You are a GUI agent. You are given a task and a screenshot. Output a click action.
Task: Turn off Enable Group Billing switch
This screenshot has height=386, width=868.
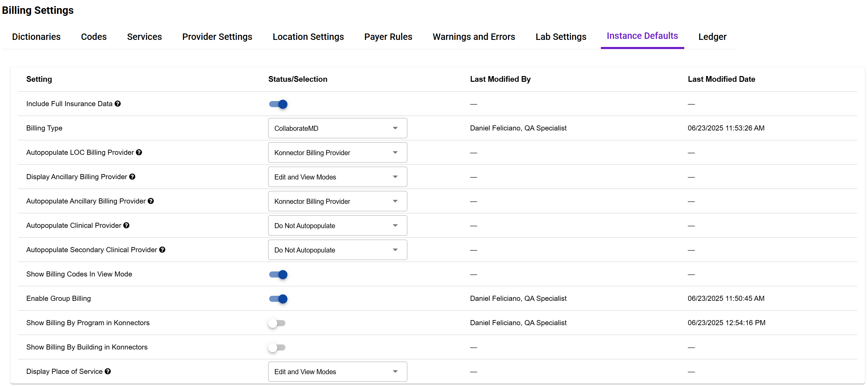pyautogui.click(x=278, y=299)
